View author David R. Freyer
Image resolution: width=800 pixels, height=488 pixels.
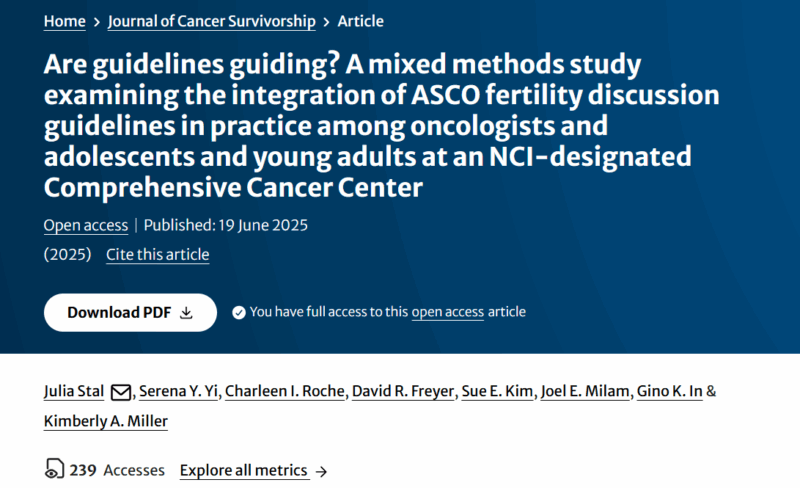403,391
